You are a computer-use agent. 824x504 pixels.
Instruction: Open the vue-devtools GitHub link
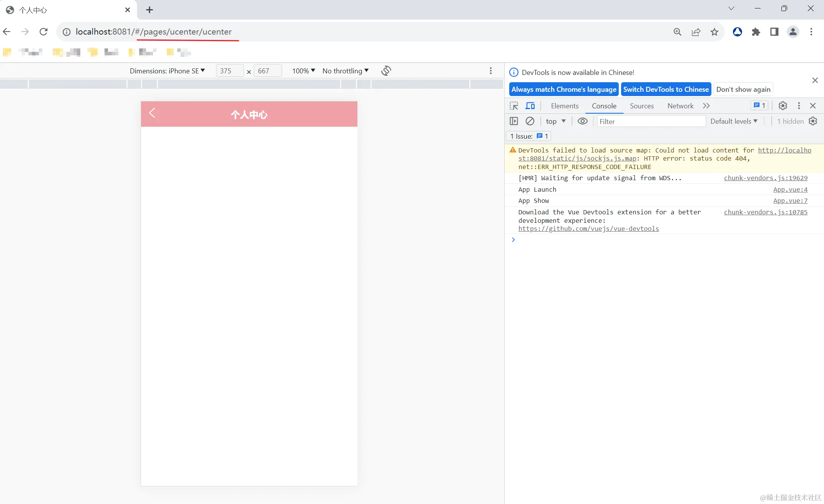[x=588, y=229]
